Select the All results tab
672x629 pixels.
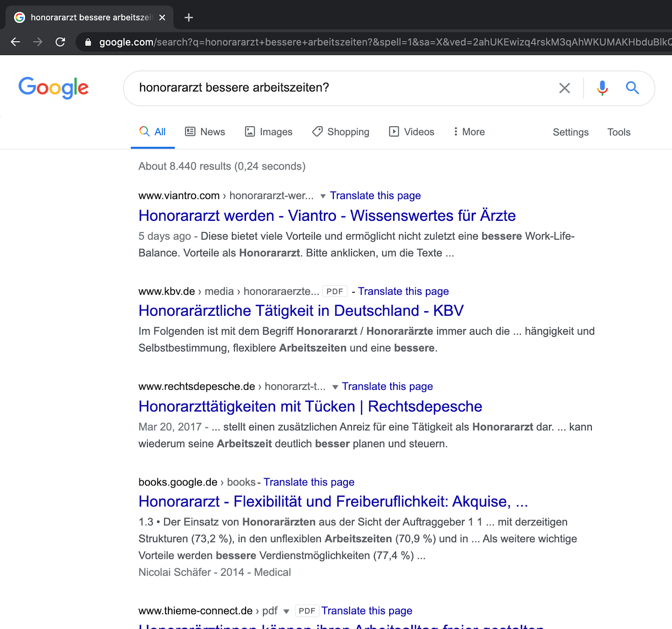pos(152,132)
